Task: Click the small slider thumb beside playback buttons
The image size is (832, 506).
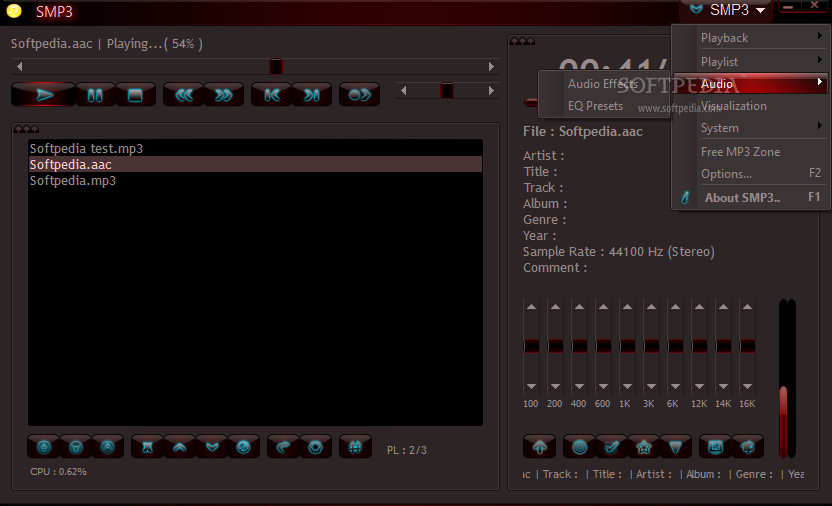Action: pos(447,91)
